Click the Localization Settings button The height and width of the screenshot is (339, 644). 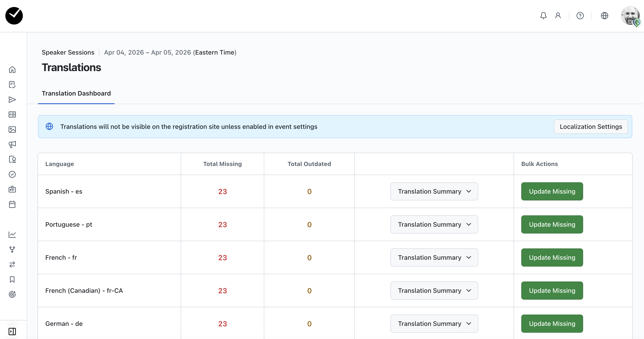coord(591,127)
